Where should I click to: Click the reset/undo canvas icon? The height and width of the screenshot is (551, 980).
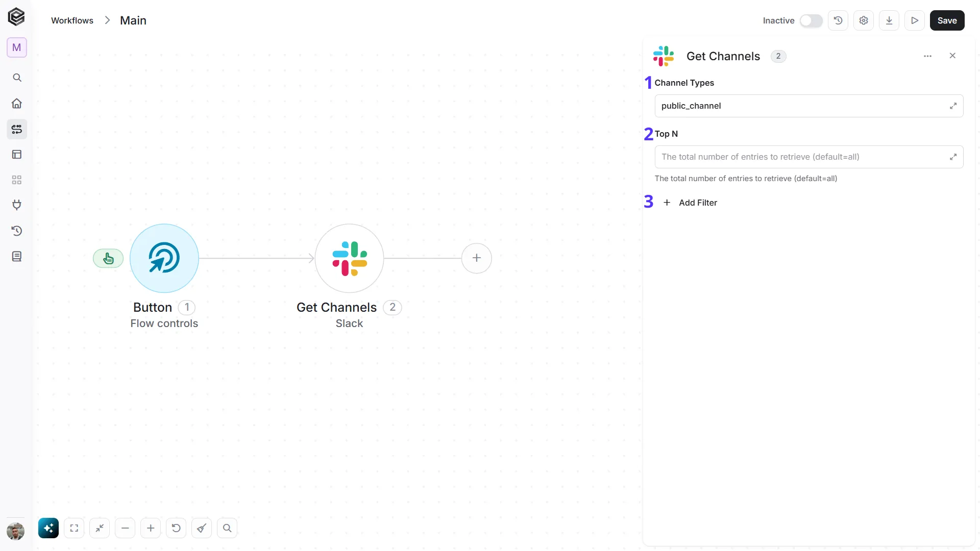click(176, 528)
